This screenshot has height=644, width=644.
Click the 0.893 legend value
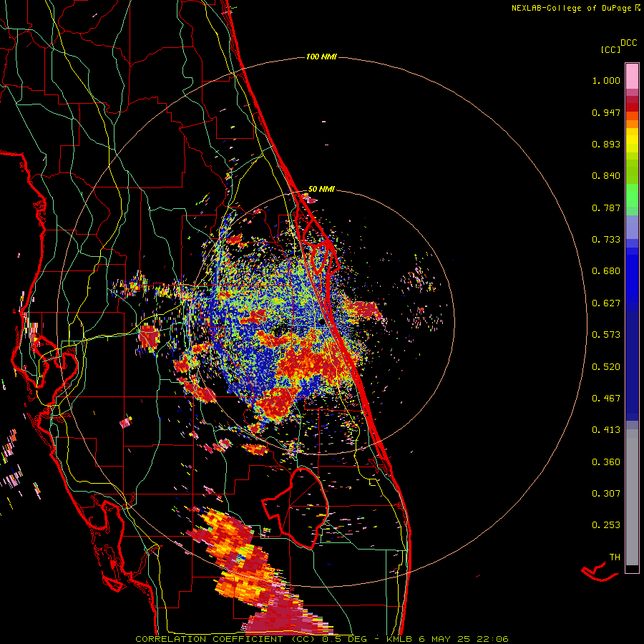coord(606,144)
